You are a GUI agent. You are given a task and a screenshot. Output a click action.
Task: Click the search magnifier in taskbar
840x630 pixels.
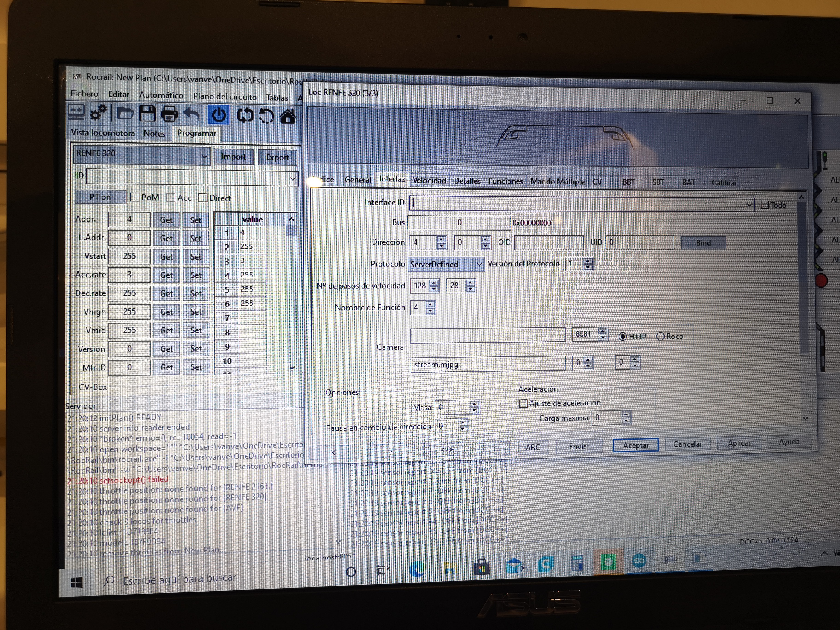pos(109,581)
